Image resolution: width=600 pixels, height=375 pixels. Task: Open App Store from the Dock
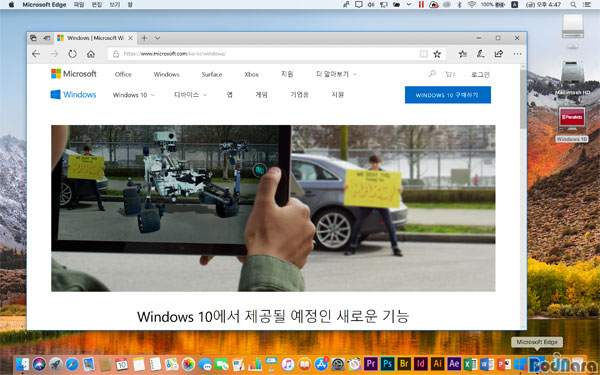[x=321, y=364]
